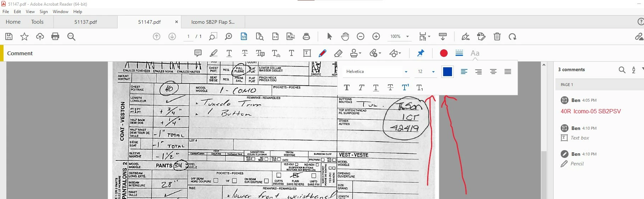Screen dimensions: 644x199
Task: Toggle bold text formatting
Action: [347, 87]
